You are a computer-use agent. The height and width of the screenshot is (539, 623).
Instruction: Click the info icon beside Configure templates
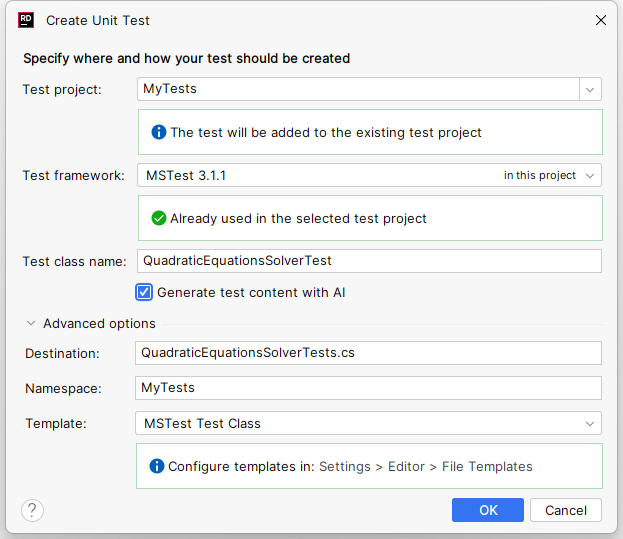tap(157, 466)
